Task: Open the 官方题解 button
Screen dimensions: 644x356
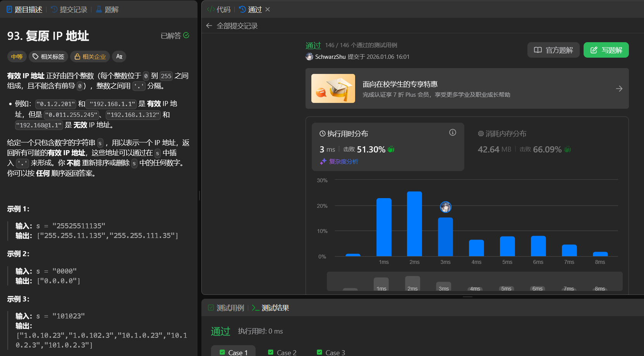Action: (553, 50)
